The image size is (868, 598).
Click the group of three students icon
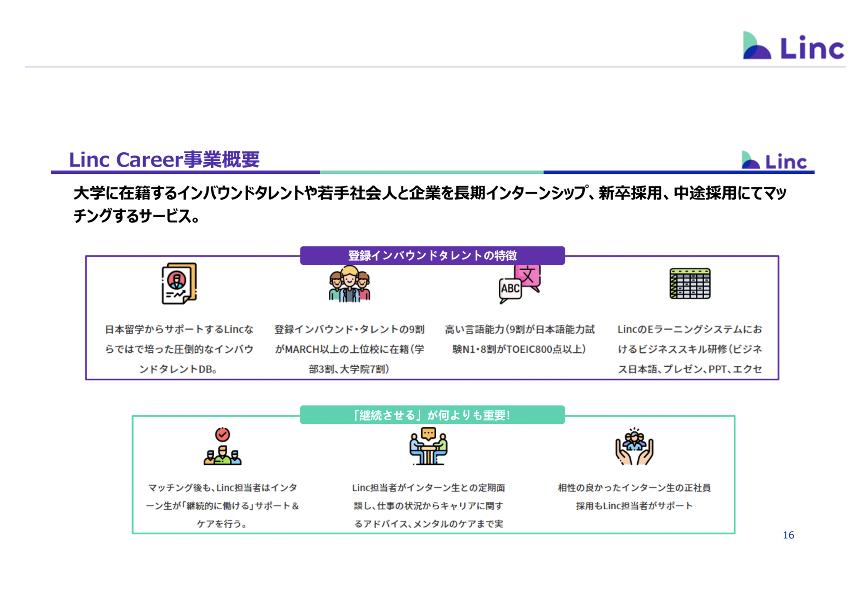(349, 284)
